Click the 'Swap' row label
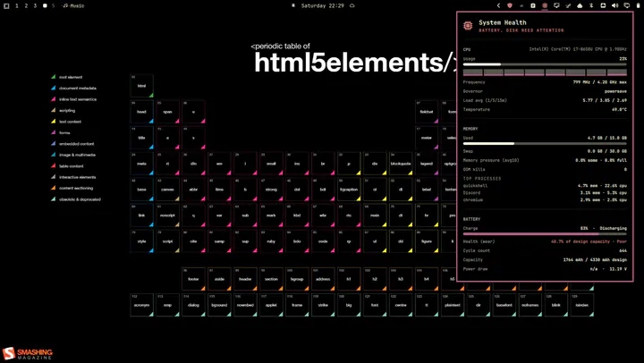Image resolution: width=644 pixels, height=363 pixels. tap(468, 151)
